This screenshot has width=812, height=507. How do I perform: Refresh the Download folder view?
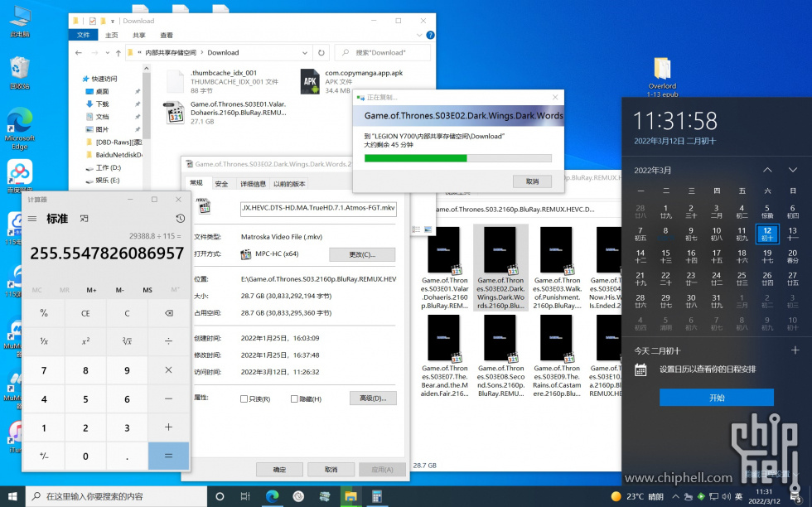[x=321, y=53]
